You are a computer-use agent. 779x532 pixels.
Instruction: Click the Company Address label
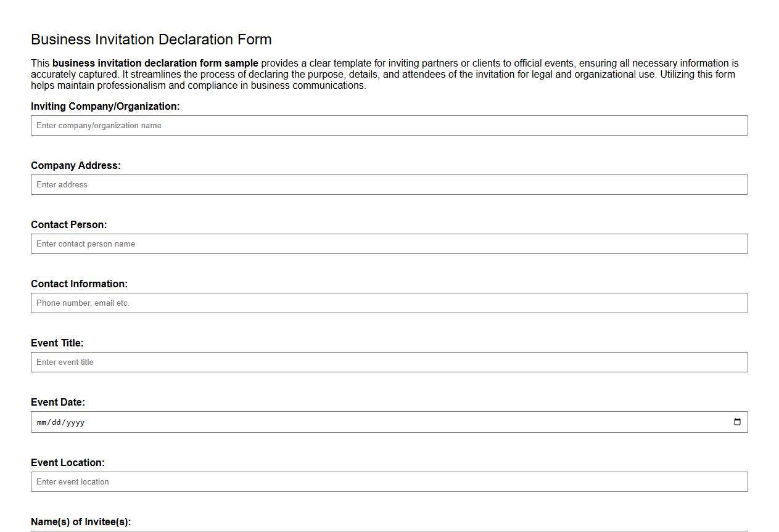pos(76,165)
